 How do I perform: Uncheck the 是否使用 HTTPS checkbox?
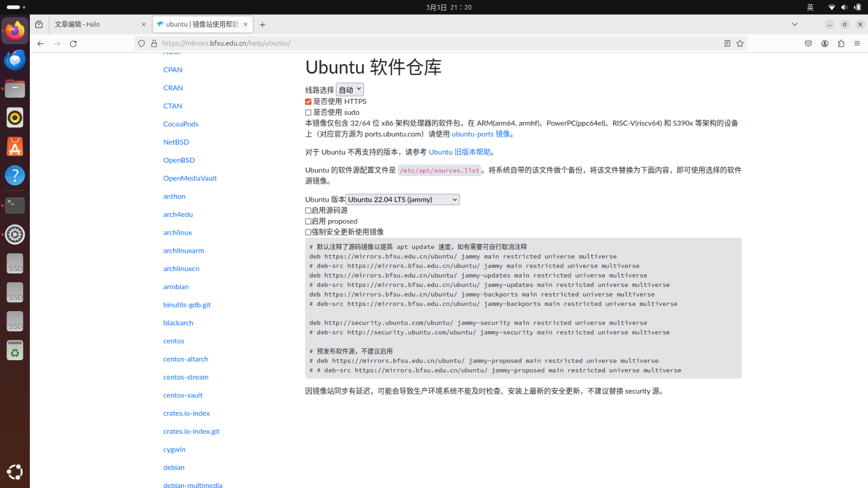(308, 101)
